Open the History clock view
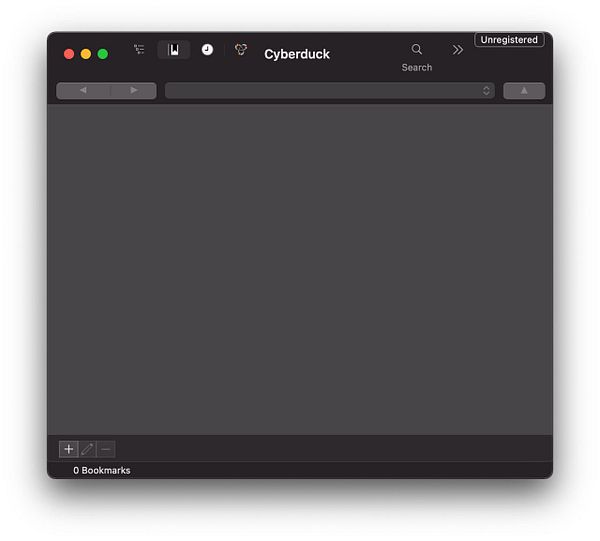600x541 pixels. (x=207, y=49)
